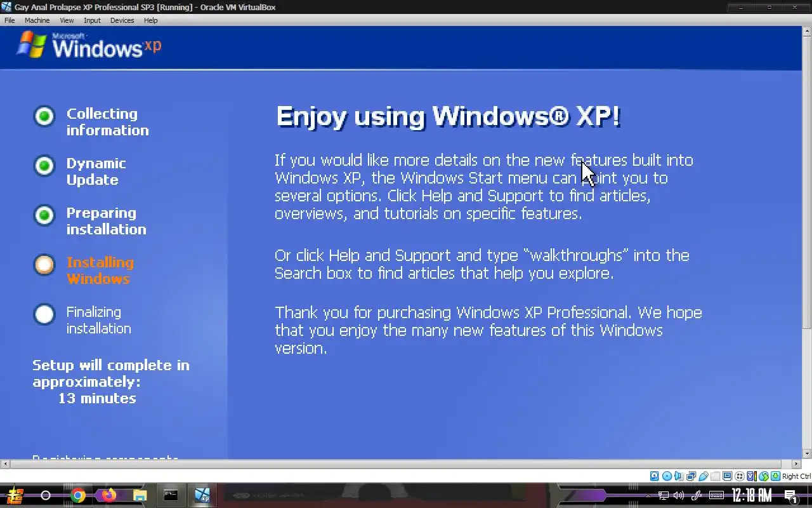Show hidden system tray icons
812x508 pixels.
click(648, 495)
